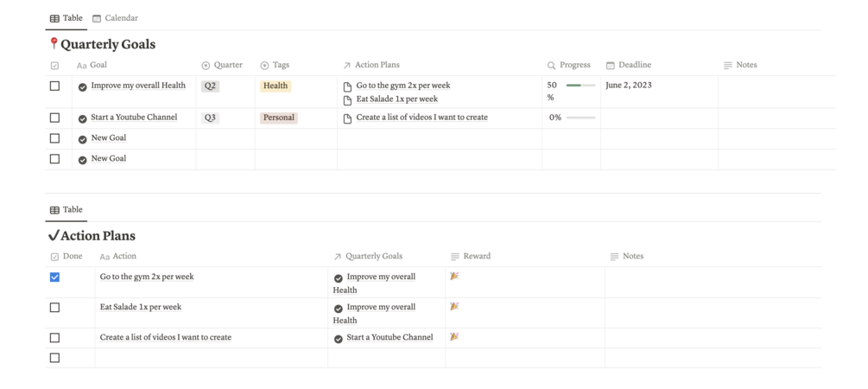Click the checkmark icon next to 'Start a Youtube Channel' goal
Screen dimensions: 868x389
coord(83,118)
